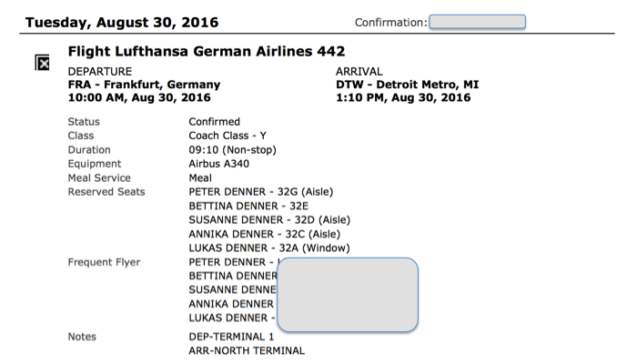This screenshot has width=637, height=364.
Task: Click the Airbus A340 equipment value
Action: click(x=219, y=164)
